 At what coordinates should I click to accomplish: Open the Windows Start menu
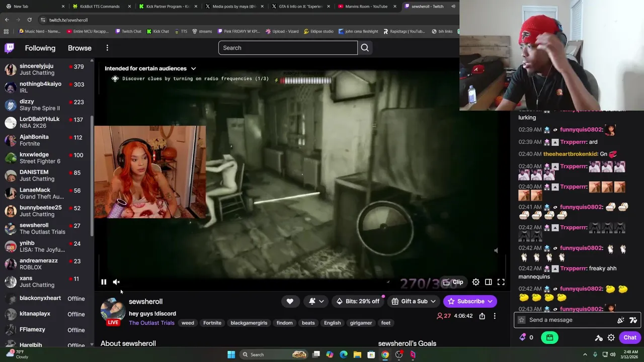231,354
